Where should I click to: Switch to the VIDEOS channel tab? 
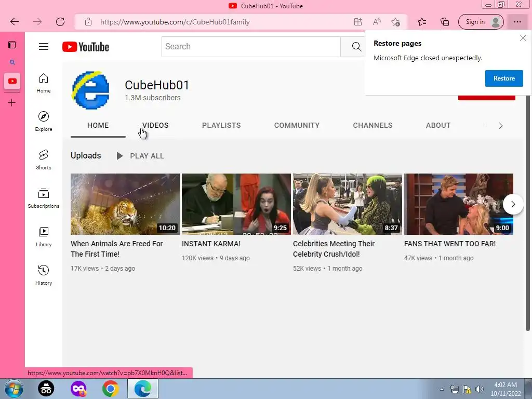pyautogui.click(x=155, y=125)
